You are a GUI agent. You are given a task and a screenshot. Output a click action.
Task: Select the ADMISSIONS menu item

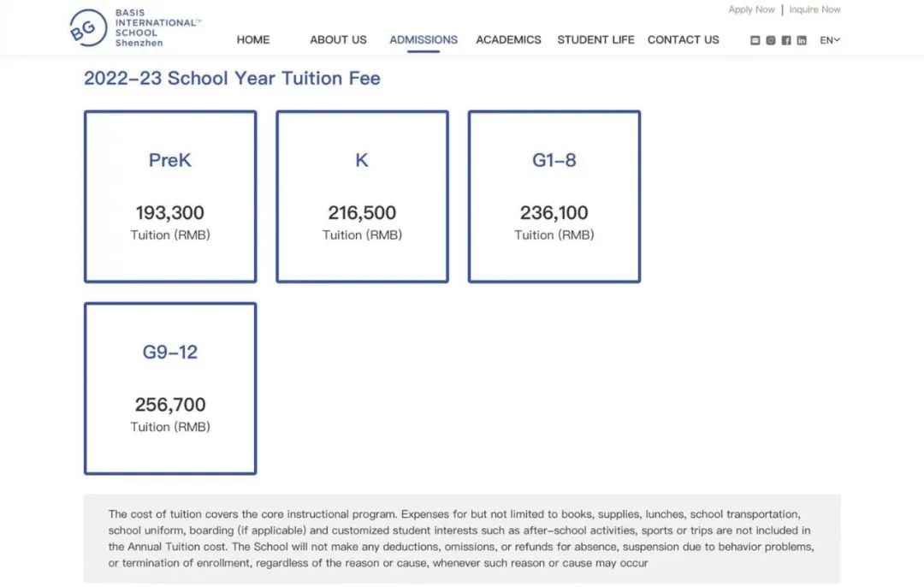point(423,39)
